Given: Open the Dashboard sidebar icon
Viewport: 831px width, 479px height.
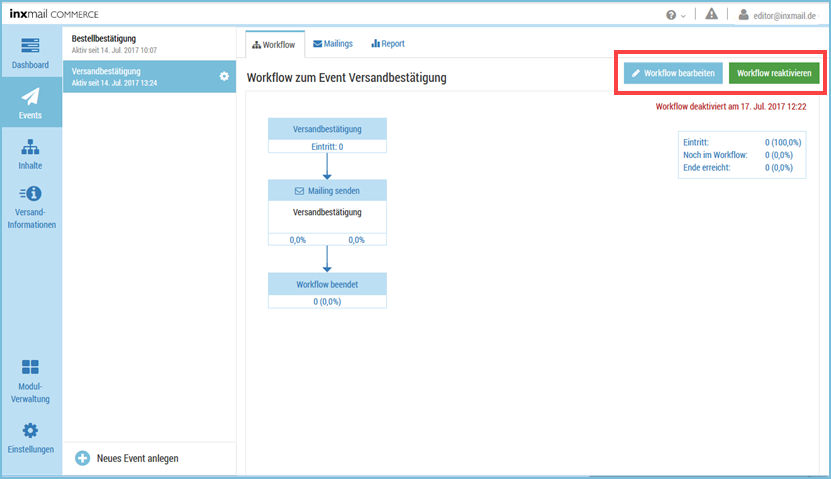Looking at the screenshot, I should pyautogui.click(x=30, y=46).
